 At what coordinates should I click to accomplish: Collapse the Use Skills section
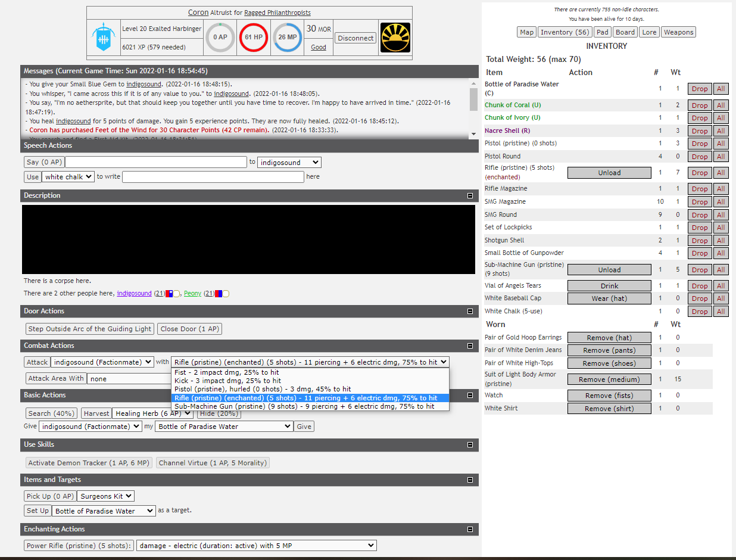(470, 444)
